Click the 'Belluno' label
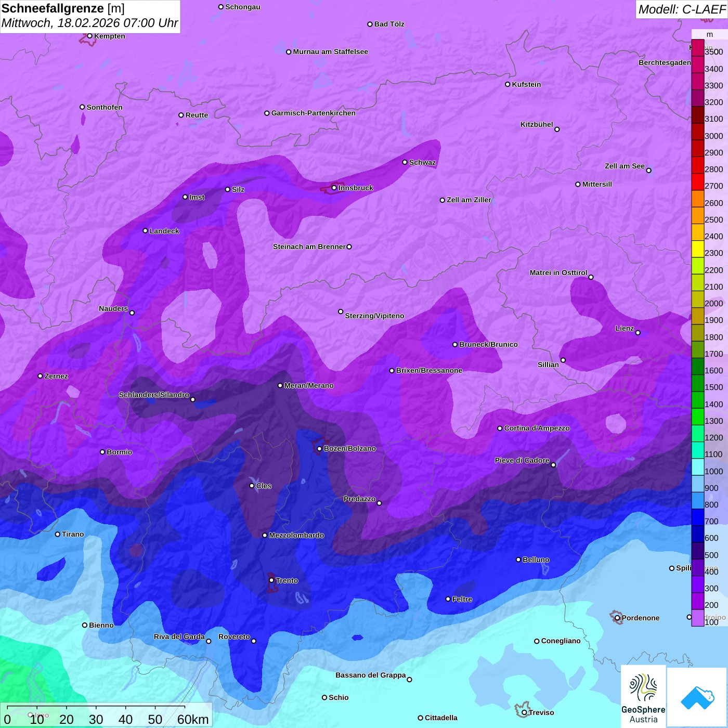 (x=536, y=560)
